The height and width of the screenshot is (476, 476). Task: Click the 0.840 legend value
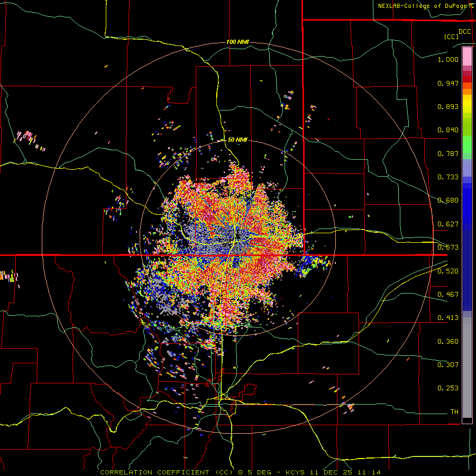448,130
